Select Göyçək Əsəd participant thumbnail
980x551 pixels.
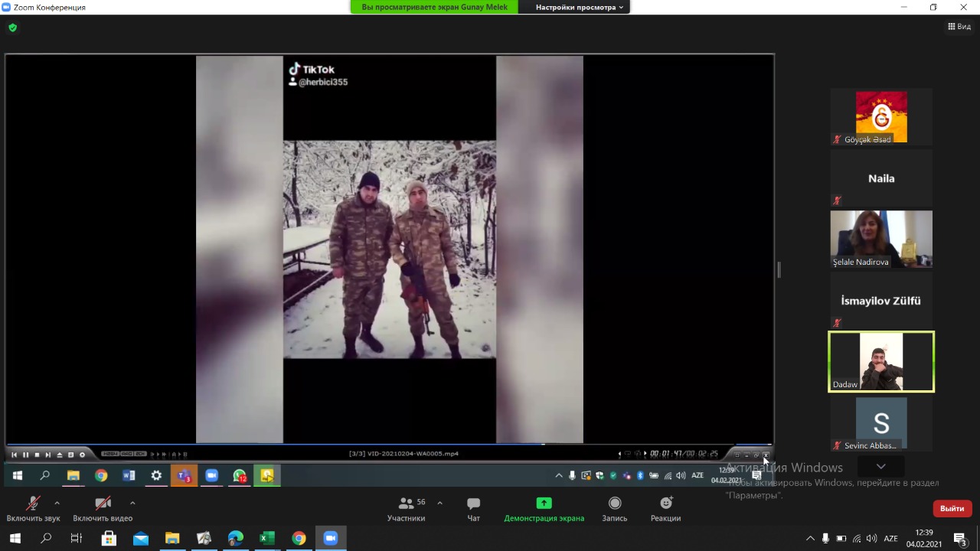[881, 116]
